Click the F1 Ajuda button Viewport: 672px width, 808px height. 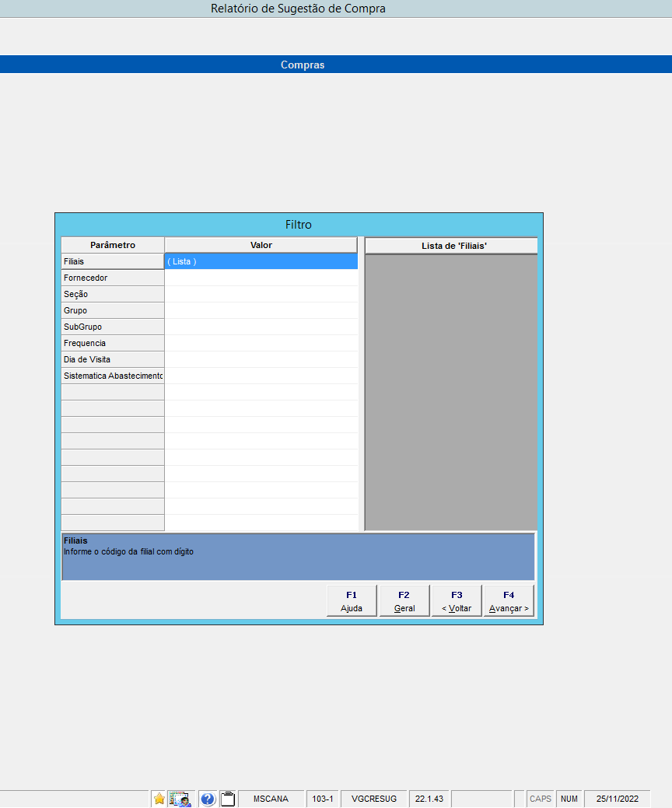click(x=352, y=601)
